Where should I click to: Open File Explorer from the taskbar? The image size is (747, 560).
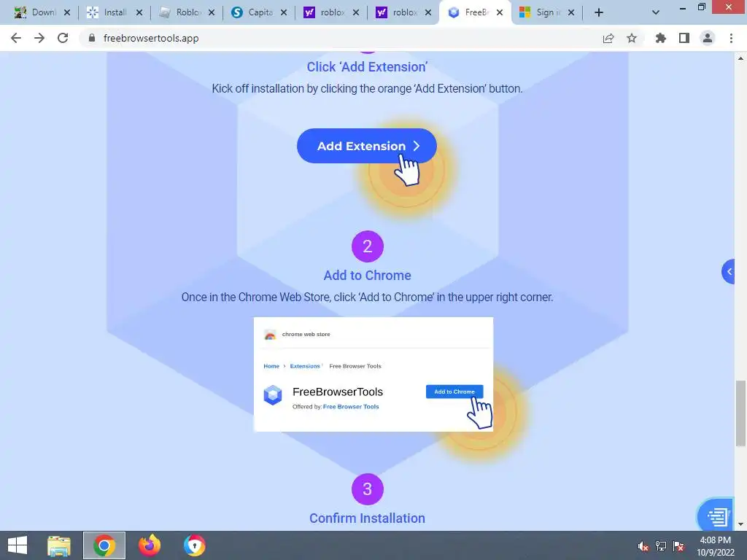pyautogui.click(x=59, y=545)
